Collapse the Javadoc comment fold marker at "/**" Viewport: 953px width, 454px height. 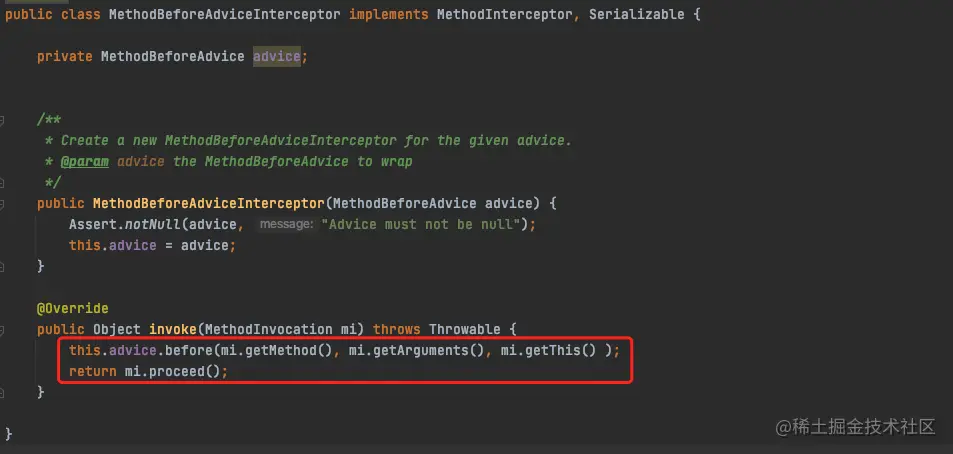2,120
